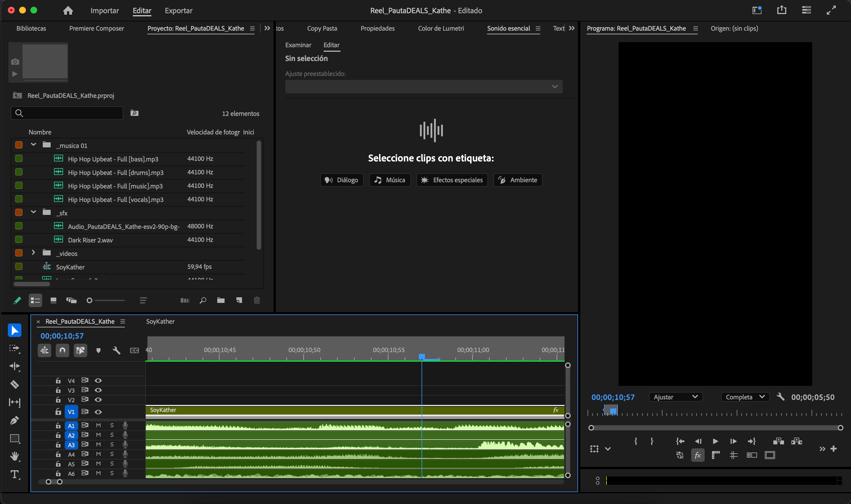Image resolution: width=851 pixels, height=504 pixels.
Task: Select the Hand tool
Action: click(14, 456)
